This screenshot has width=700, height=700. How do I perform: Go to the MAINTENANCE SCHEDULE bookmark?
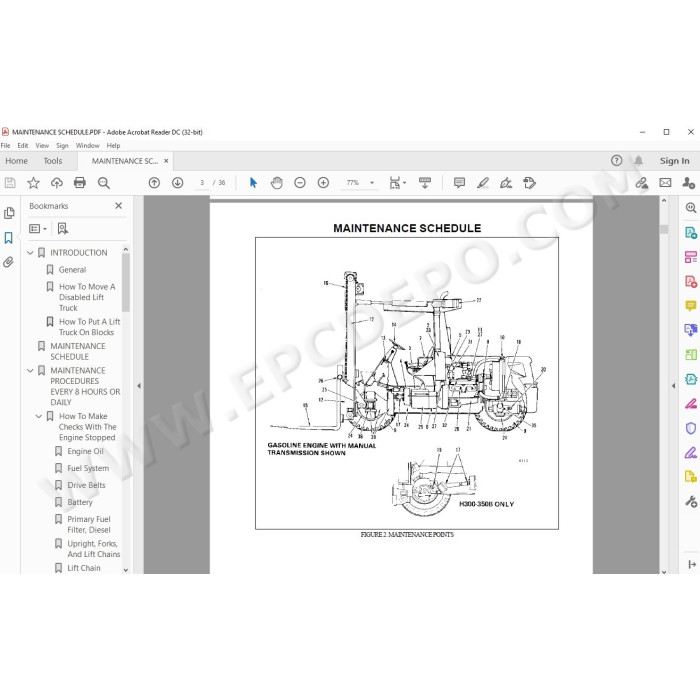(x=78, y=351)
